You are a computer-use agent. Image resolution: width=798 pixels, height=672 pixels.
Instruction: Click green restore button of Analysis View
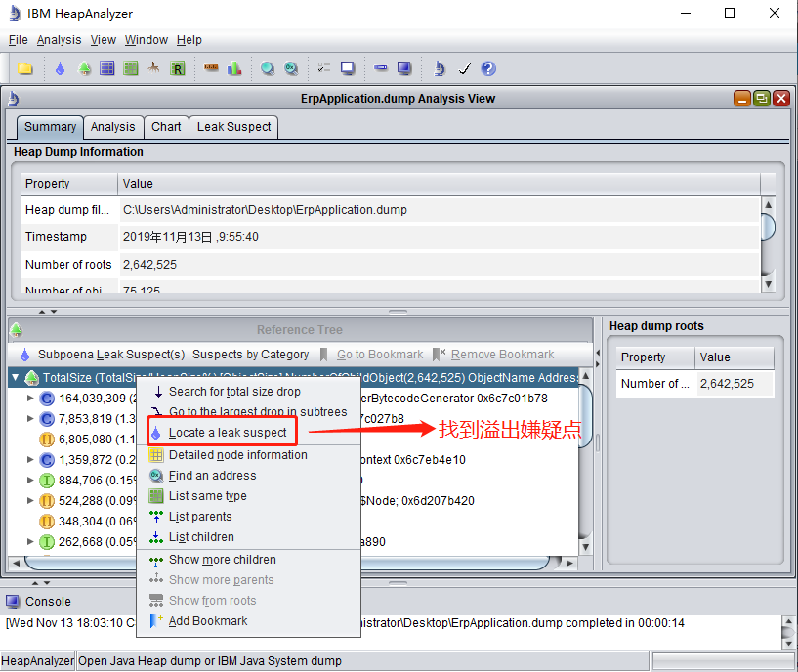click(x=761, y=99)
